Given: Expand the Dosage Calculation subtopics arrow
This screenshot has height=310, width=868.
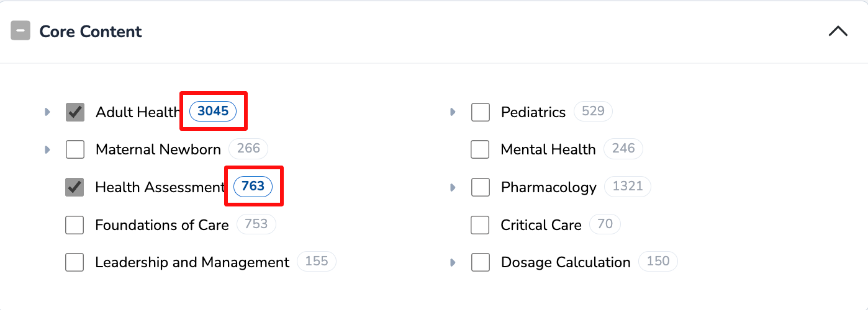Looking at the screenshot, I should pos(453,262).
